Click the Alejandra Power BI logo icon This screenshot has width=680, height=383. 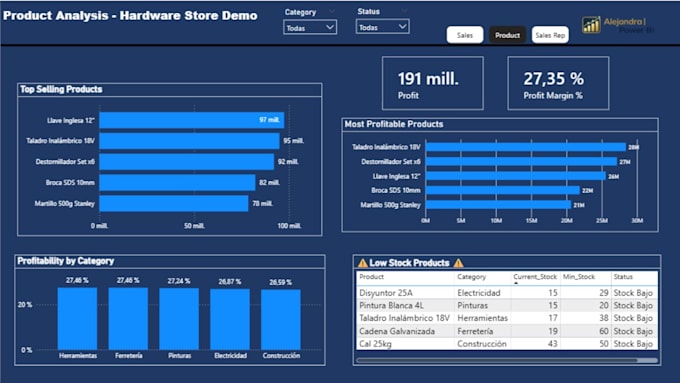(591, 25)
